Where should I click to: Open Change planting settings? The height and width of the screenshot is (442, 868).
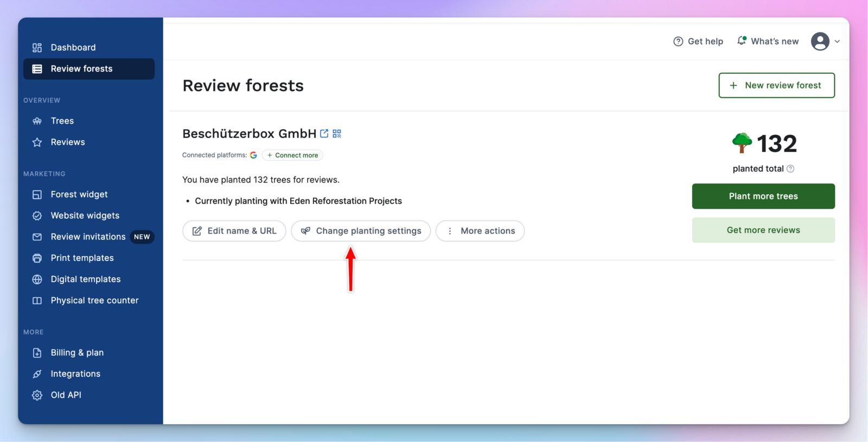[361, 231]
